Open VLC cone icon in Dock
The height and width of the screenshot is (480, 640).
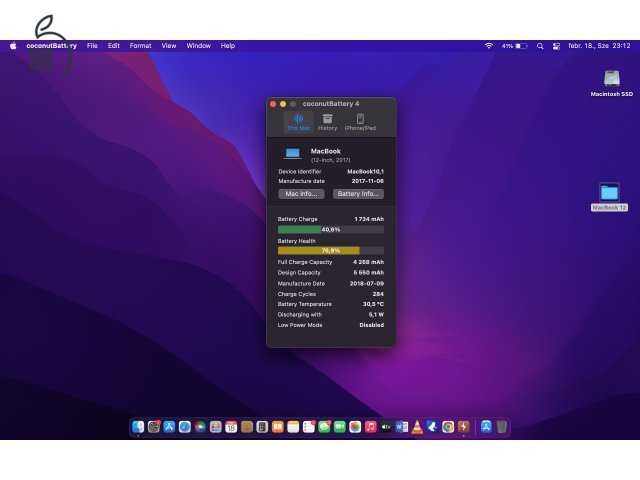point(417,427)
